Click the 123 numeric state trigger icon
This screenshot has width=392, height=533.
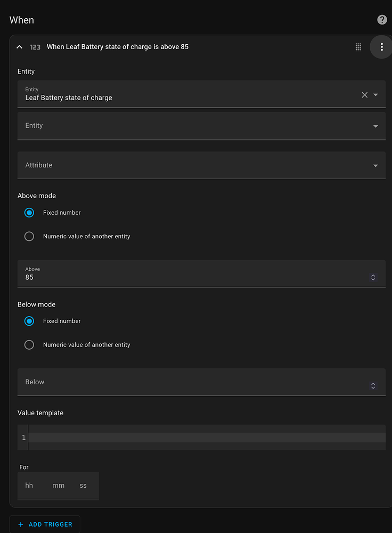coord(35,47)
